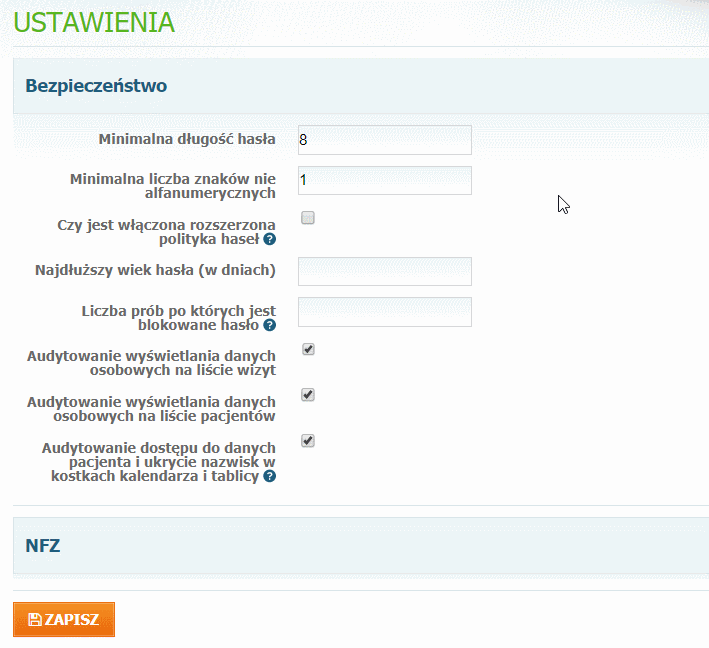The width and height of the screenshot is (709, 648).
Task: Expand the NFZ section header
Action: [x=361, y=546]
